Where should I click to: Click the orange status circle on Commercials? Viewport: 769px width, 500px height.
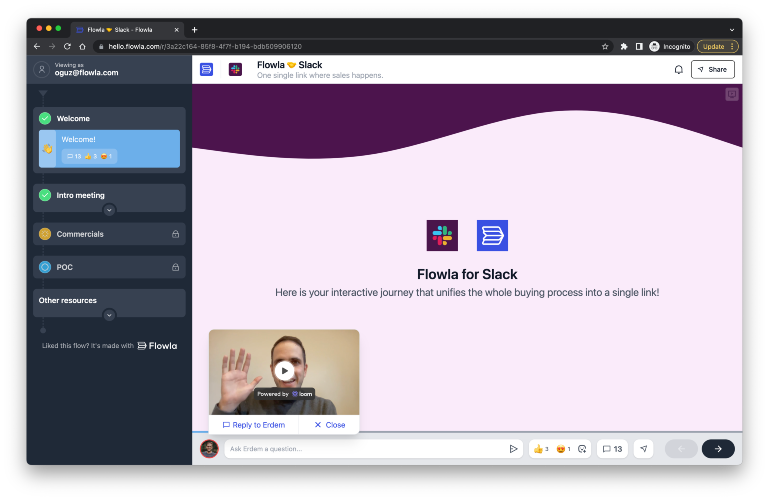(45, 234)
